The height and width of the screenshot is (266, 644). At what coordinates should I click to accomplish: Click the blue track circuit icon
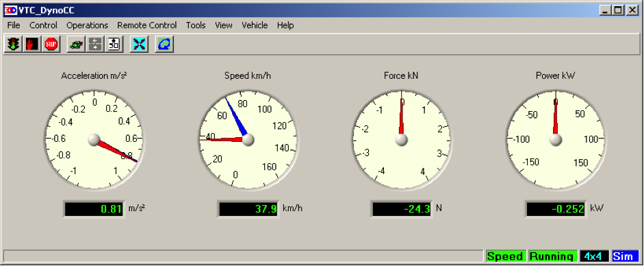[164, 44]
